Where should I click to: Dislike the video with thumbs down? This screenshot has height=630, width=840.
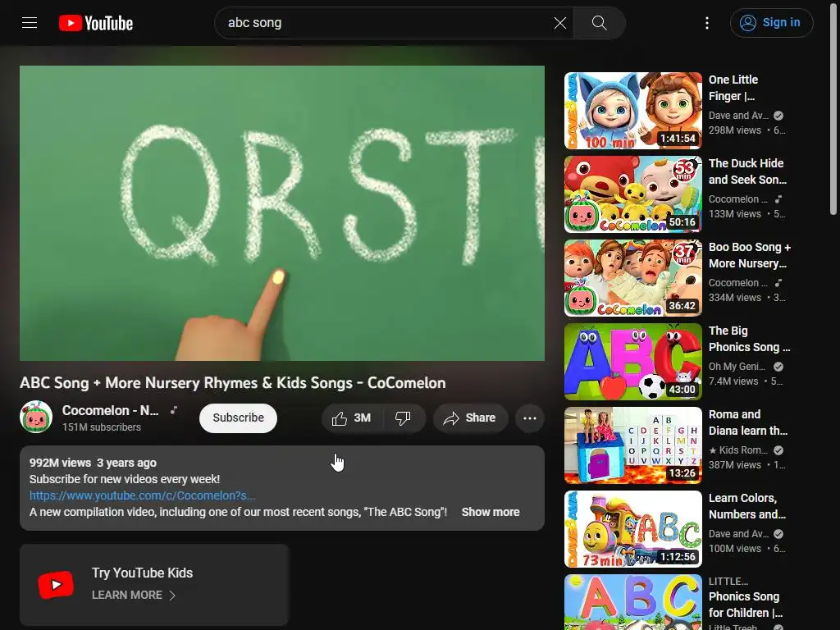(x=404, y=418)
